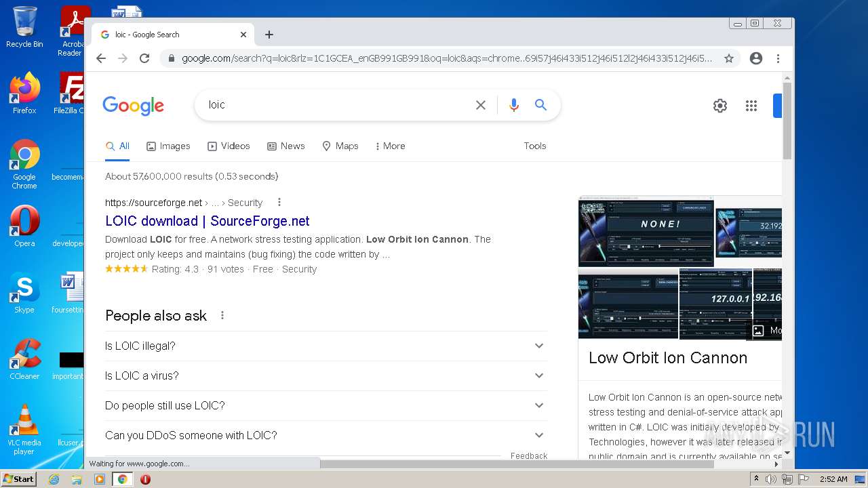The width and height of the screenshot is (868, 488).
Task: Start voice search with the microphone icon
Action: tap(514, 105)
